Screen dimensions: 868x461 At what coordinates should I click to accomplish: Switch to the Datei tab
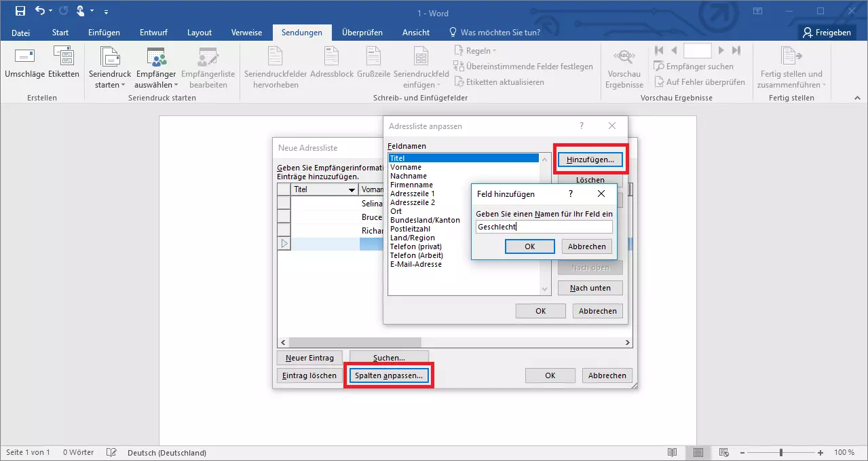pyautogui.click(x=21, y=33)
